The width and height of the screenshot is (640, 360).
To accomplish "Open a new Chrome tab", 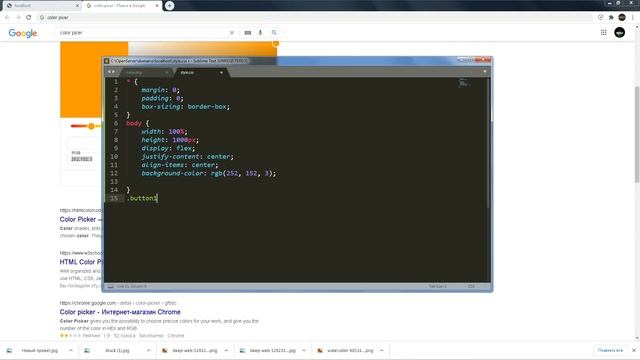I will point(169,6).
